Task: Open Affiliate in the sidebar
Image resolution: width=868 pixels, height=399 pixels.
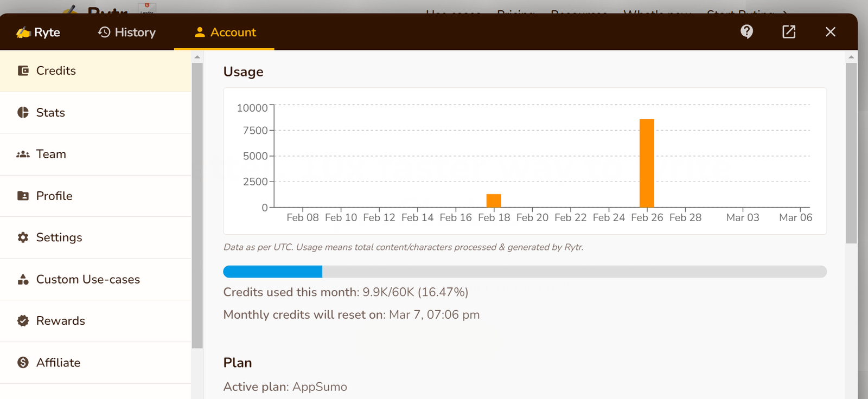Action: click(x=95, y=362)
